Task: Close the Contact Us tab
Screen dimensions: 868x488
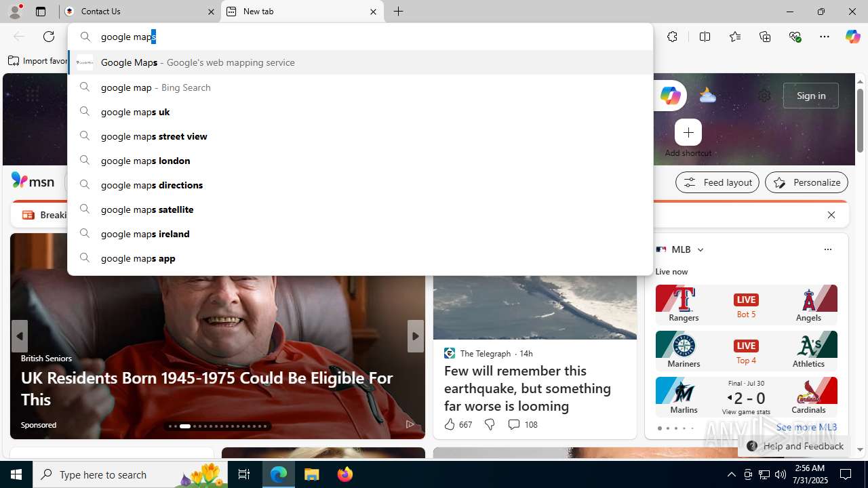Action: point(211,12)
